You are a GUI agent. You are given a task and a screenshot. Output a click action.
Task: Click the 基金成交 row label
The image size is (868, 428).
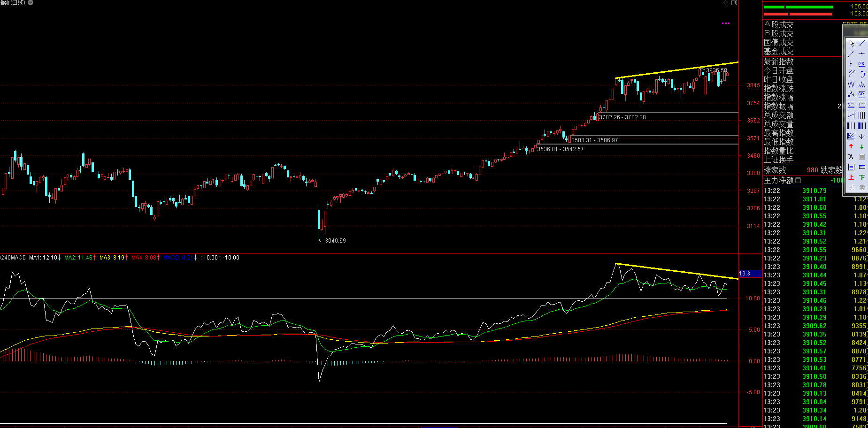click(x=779, y=51)
